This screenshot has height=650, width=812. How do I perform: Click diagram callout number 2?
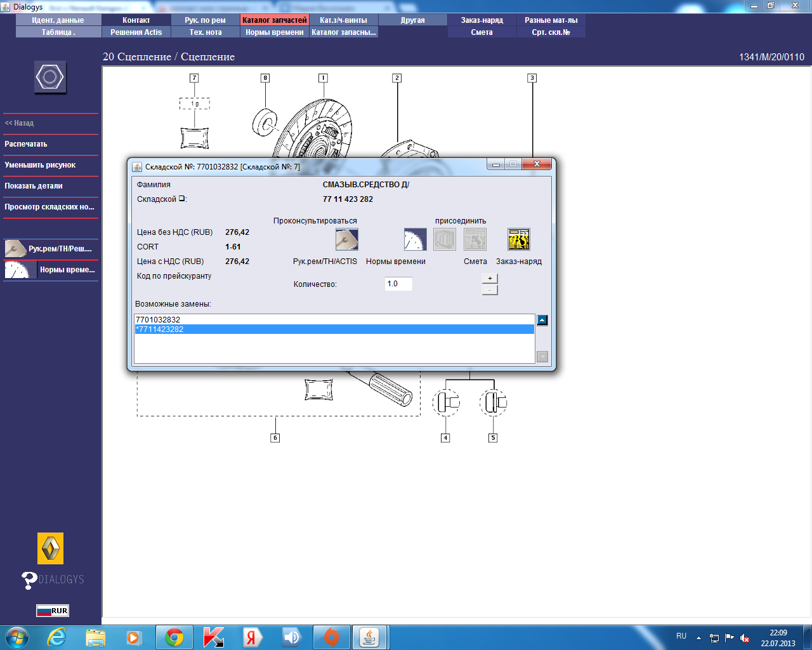[397, 78]
